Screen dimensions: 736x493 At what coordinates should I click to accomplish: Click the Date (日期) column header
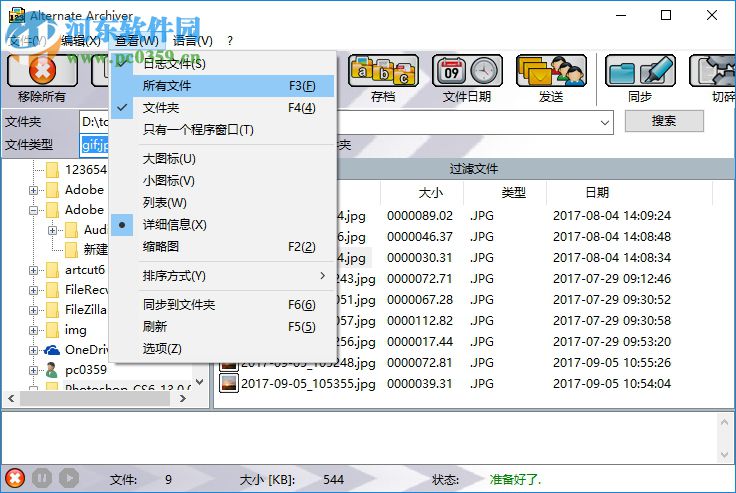point(629,193)
